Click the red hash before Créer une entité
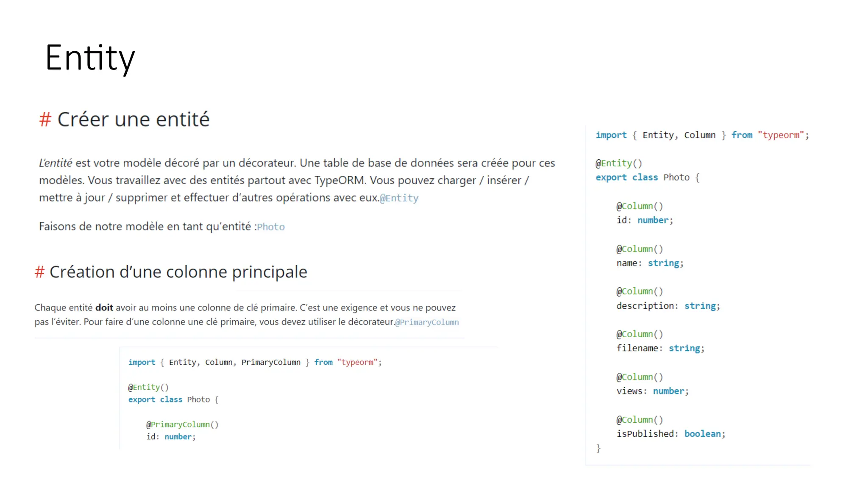868x488 pixels. point(45,119)
